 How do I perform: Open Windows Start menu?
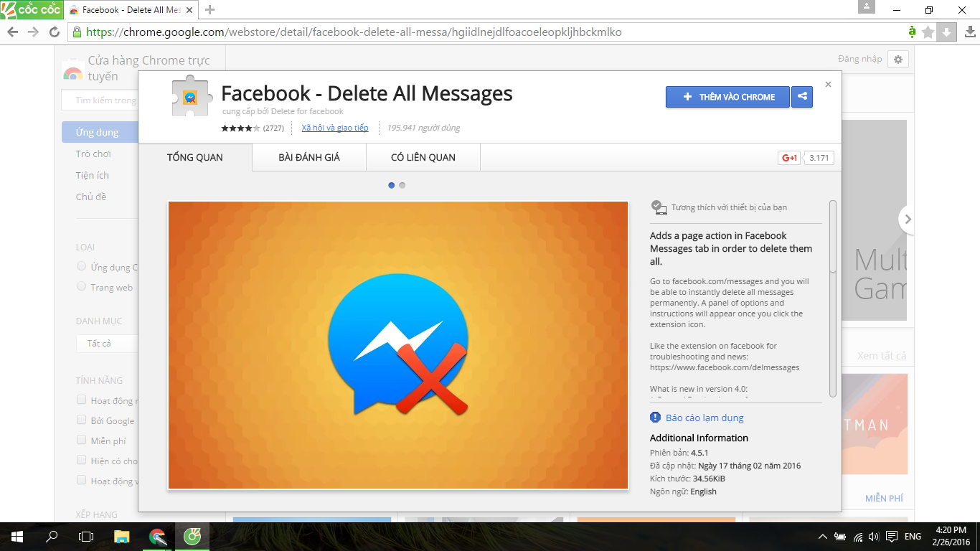17,537
